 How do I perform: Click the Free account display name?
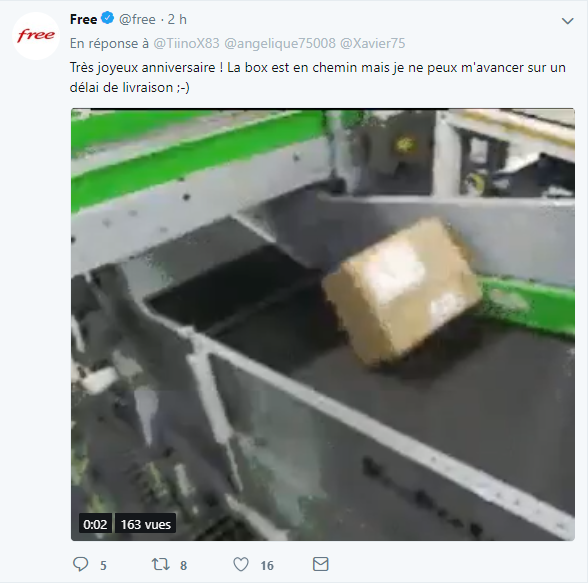point(83,19)
